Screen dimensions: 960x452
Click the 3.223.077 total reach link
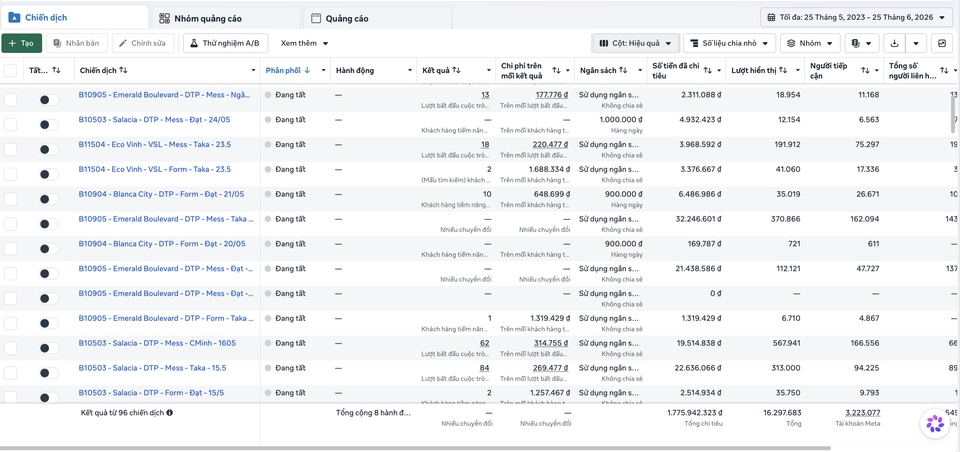[863, 413]
